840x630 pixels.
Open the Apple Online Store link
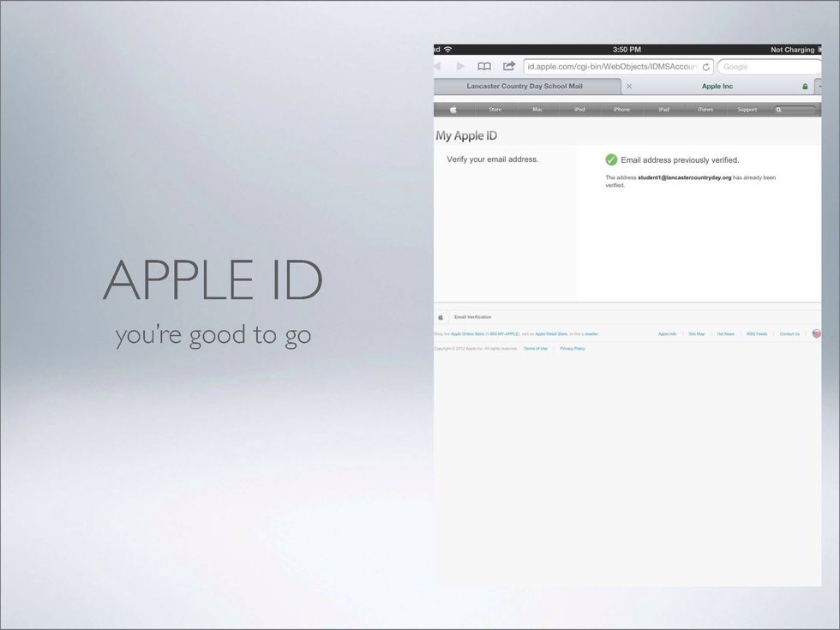click(485, 333)
